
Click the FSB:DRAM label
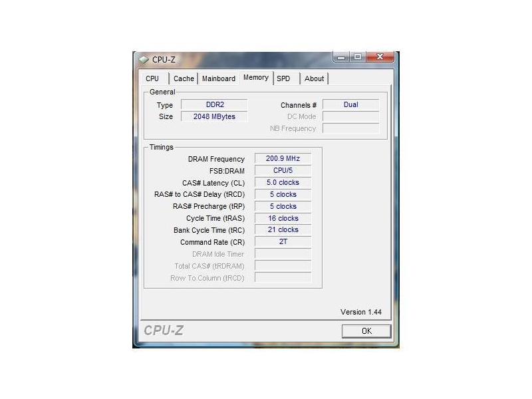click(227, 171)
